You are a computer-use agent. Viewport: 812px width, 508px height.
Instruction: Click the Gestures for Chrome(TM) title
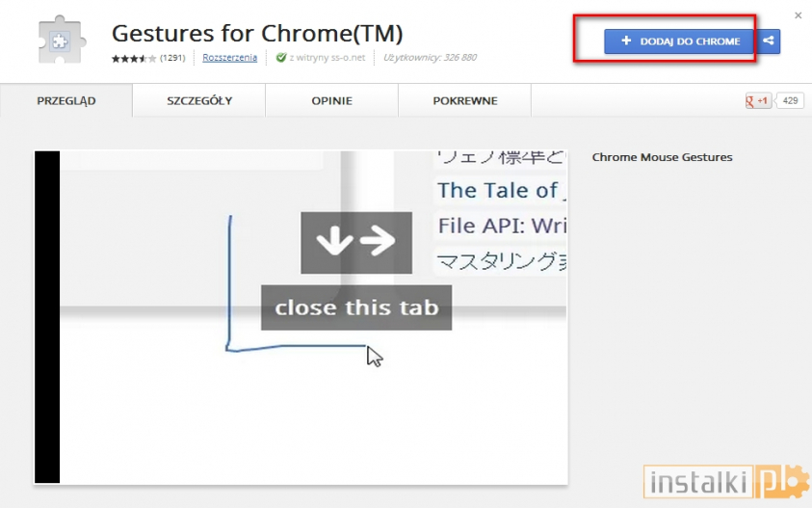[257, 33]
